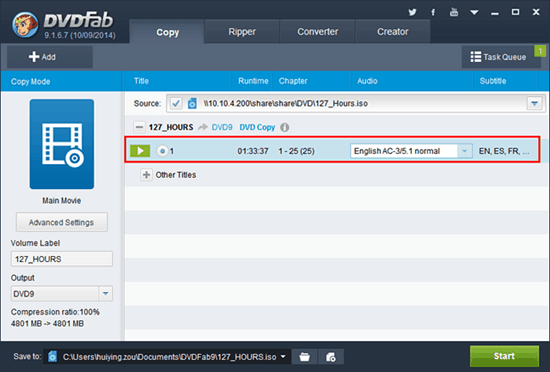Select the title 1 radio button
This screenshot has width=550, height=372.
162,151
